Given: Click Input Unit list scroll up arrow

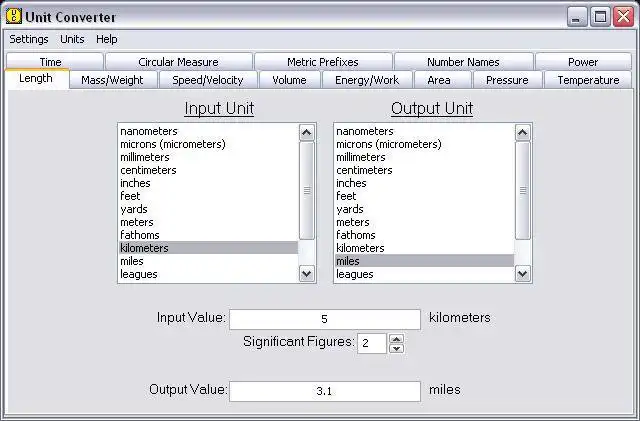Looking at the screenshot, I should (x=307, y=133).
